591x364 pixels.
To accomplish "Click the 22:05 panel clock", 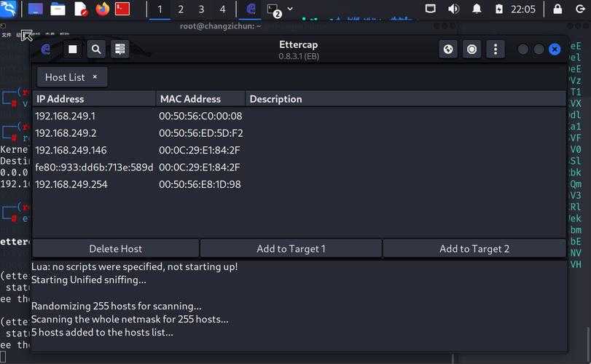I will (x=522, y=9).
